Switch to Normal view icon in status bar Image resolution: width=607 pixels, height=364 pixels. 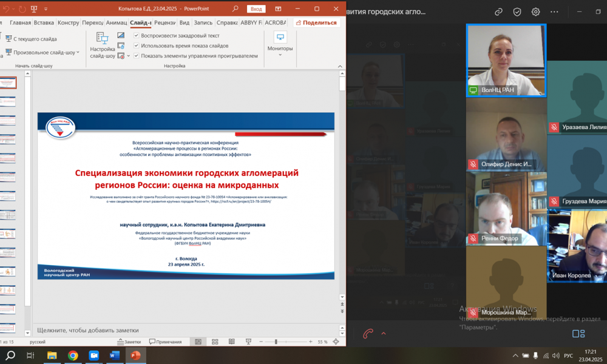198,342
